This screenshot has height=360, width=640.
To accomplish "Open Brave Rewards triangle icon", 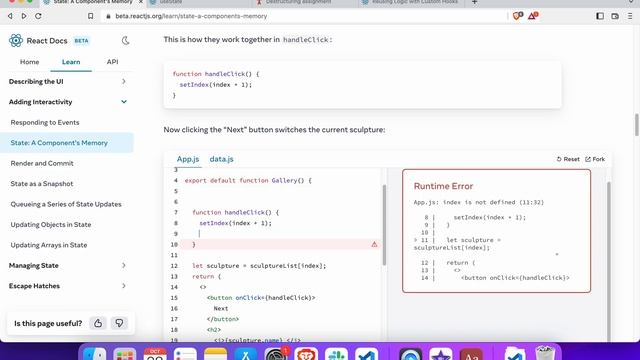I will click(533, 16).
